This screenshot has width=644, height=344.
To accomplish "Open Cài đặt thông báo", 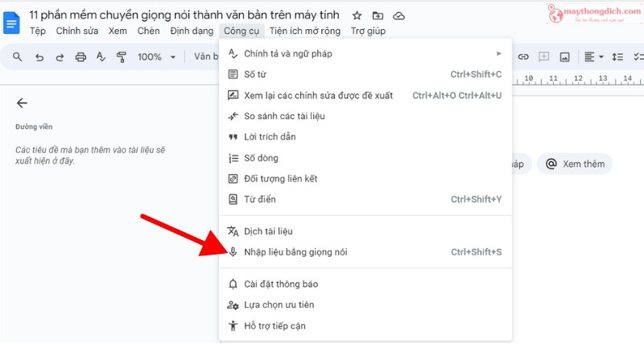I will coord(365,284).
